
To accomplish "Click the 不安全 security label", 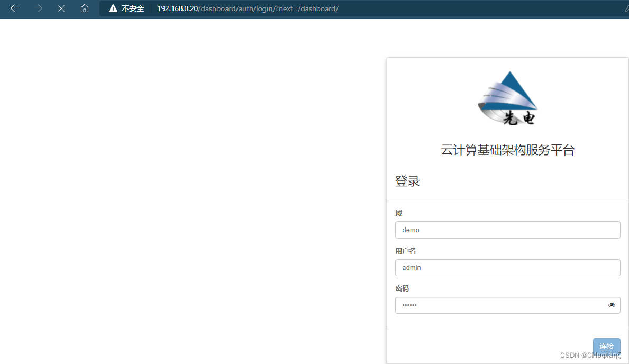I will click(x=132, y=8).
